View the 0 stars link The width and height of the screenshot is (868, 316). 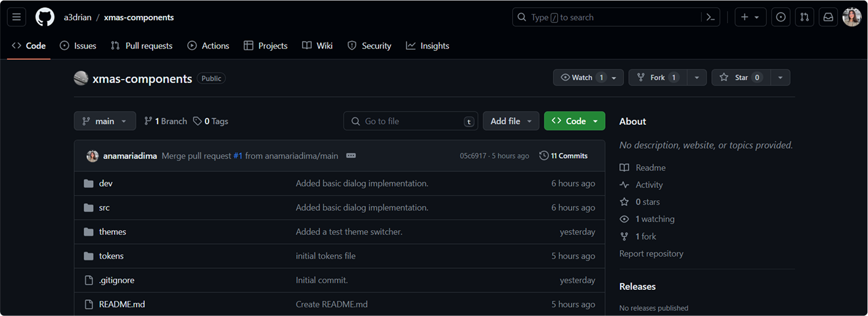[x=640, y=202]
